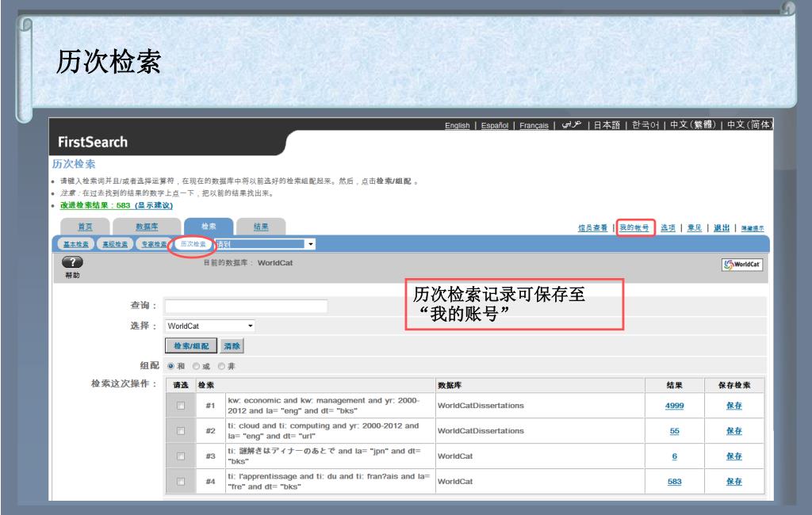Click 保存 for search #3

tap(733, 456)
